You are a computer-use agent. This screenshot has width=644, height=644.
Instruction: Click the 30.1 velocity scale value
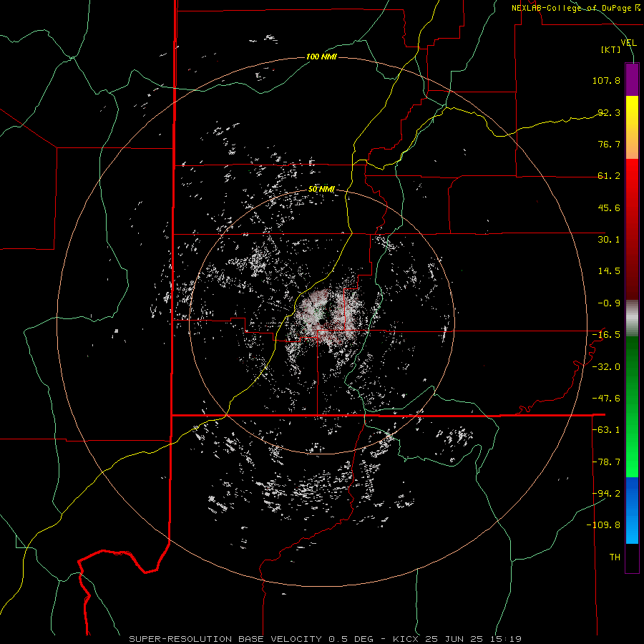click(609, 240)
